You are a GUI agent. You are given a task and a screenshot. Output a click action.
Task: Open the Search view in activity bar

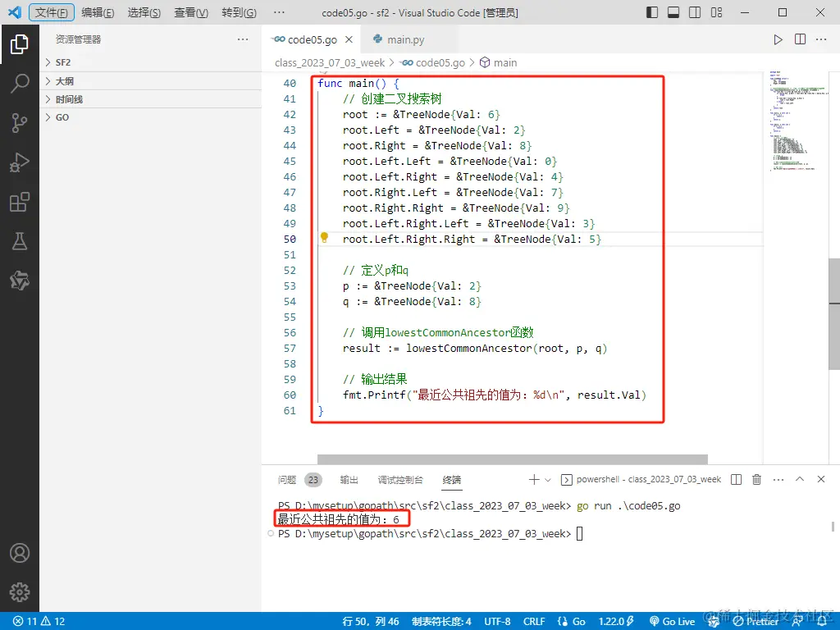pyautogui.click(x=20, y=84)
